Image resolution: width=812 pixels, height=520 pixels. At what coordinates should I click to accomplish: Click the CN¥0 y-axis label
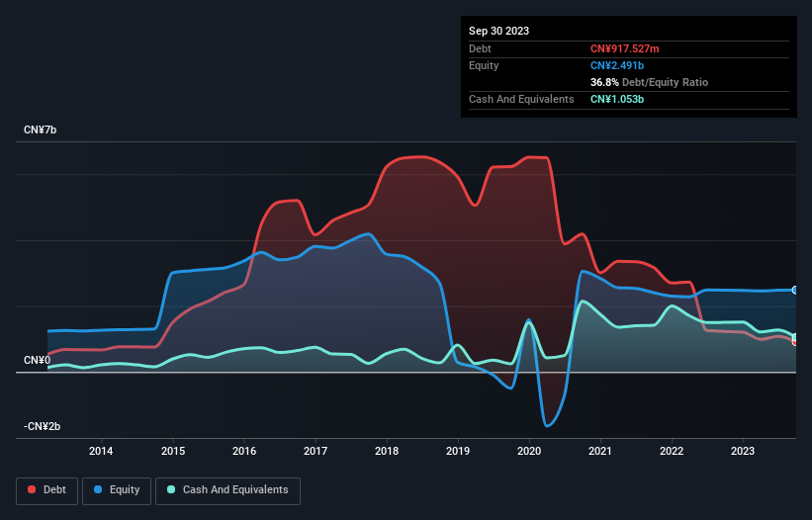click(x=38, y=360)
